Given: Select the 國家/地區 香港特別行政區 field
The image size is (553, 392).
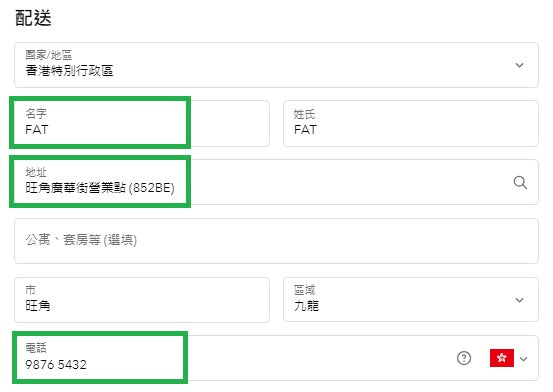Looking at the screenshot, I should [x=276, y=65].
